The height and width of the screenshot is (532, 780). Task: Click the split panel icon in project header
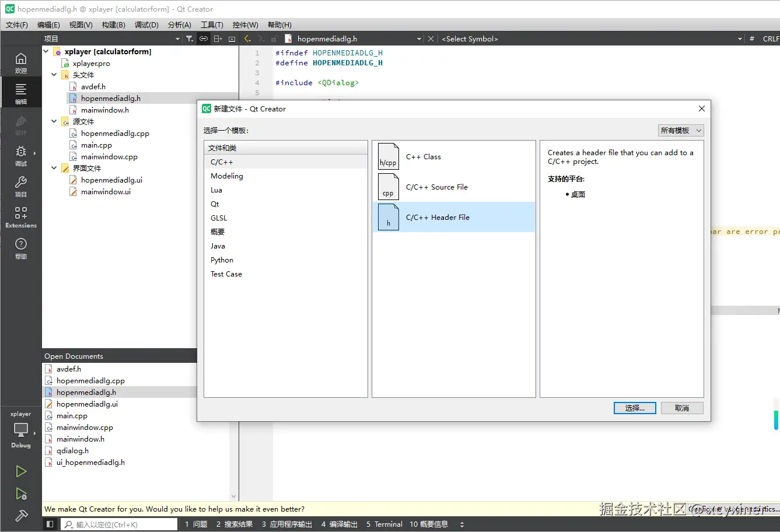pyautogui.click(x=218, y=38)
